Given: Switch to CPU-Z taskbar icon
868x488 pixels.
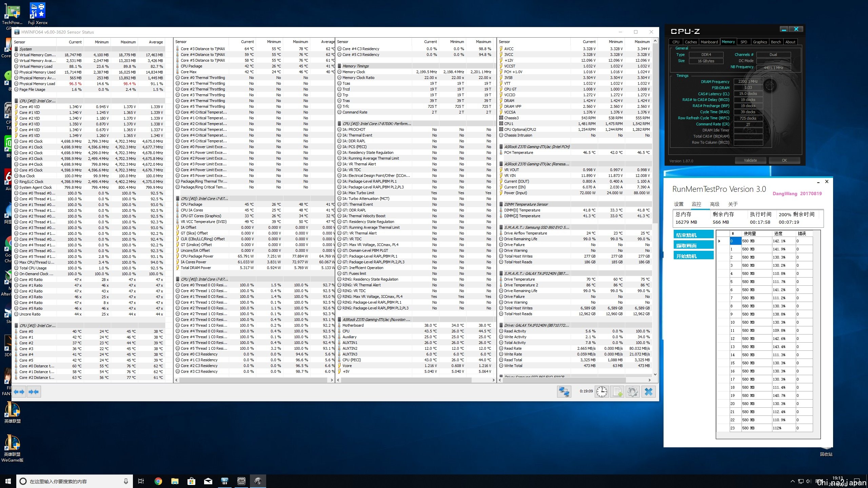Looking at the screenshot, I should tap(241, 481).
